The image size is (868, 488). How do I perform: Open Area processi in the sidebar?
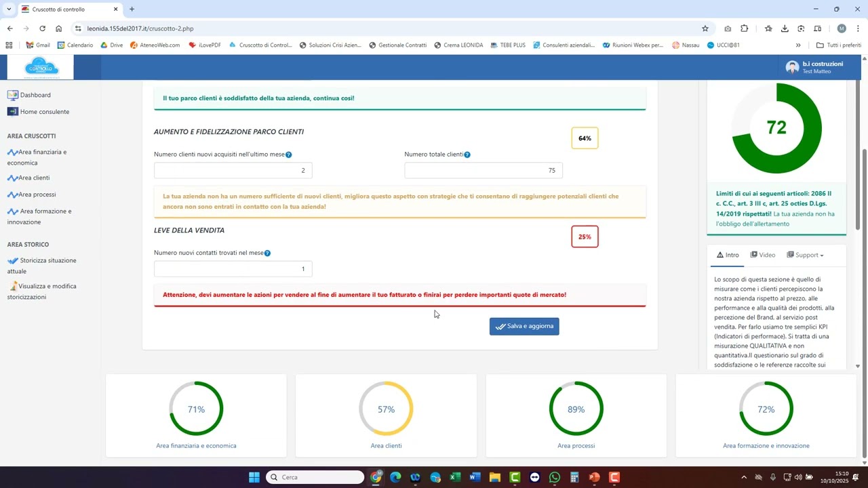point(37,195)
